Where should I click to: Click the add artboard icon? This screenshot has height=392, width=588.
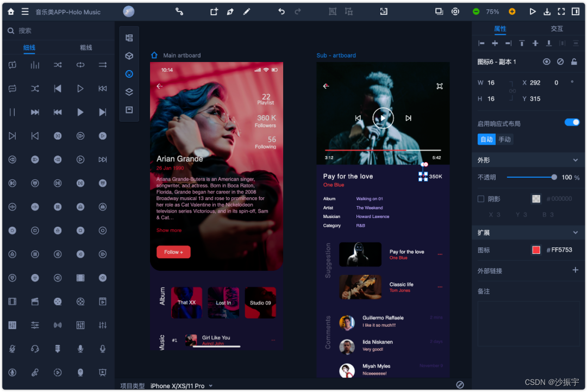(x=214, y=11)
